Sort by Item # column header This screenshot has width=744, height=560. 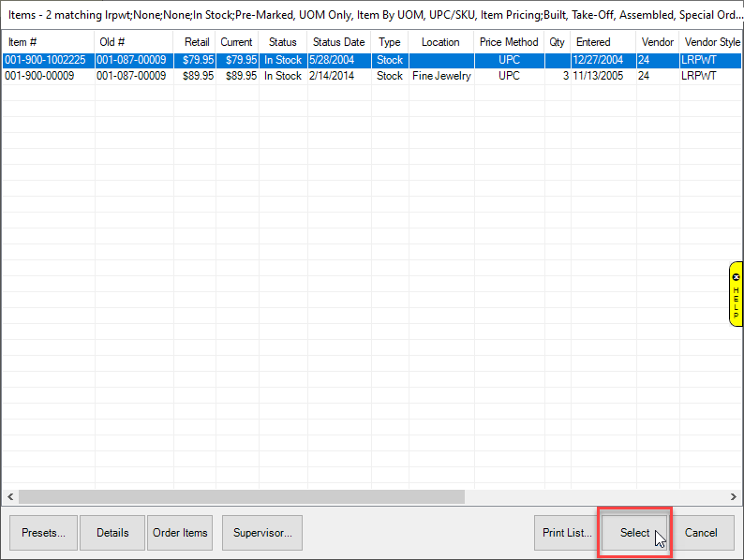point(23,42)
